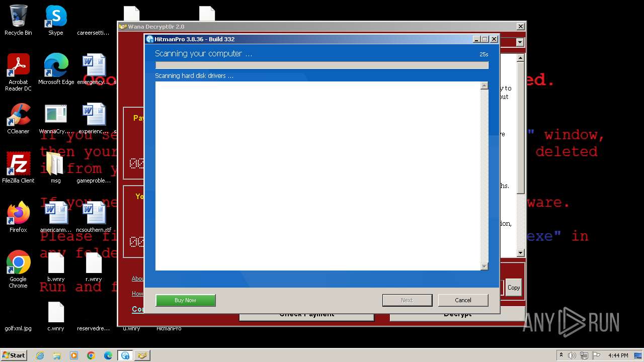
Task: Select the WannaCry... desktop icon
Action: pyautogui.click(x=56, y=119)
